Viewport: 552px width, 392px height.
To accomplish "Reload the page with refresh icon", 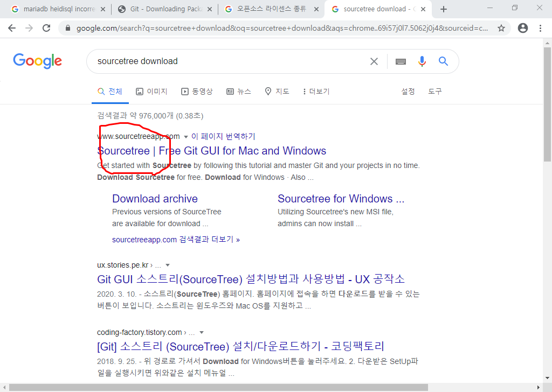I will click(46, 28).
